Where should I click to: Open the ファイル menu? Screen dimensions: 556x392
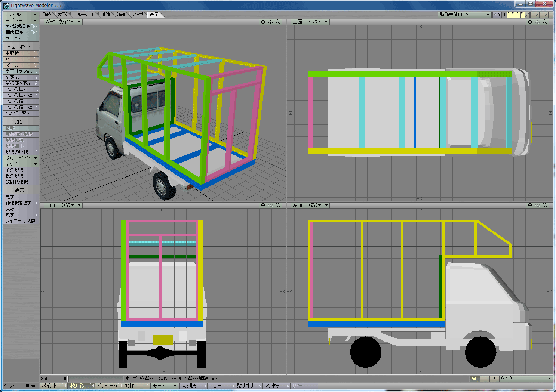click(x=21, y=15)
